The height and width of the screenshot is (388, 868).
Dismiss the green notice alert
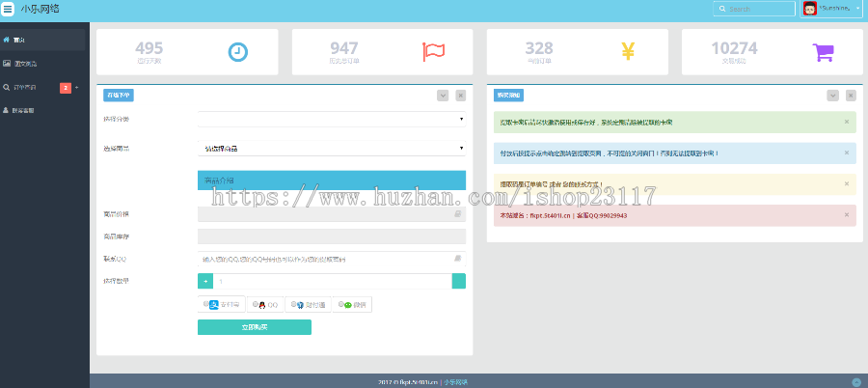tap(847, 122)
